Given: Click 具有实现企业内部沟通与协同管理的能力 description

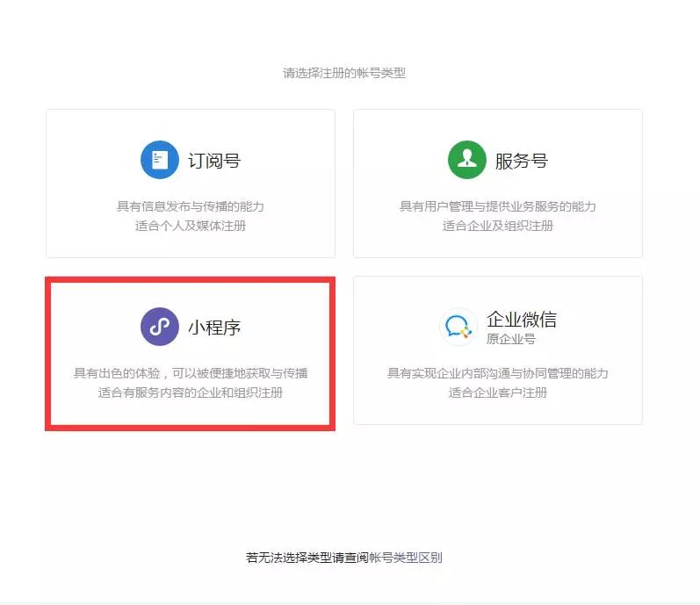Looking at the screenshot, I should 498,373.
